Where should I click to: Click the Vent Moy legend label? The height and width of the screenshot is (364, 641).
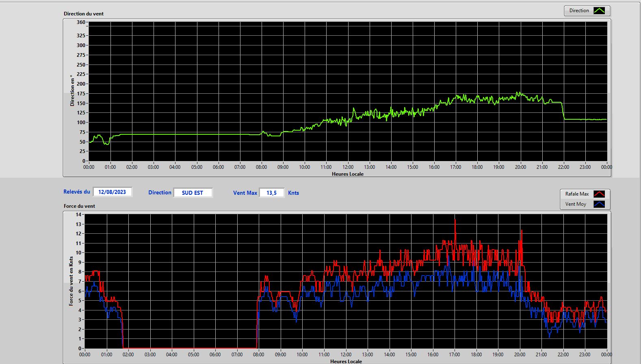click(x=576, y=204)
